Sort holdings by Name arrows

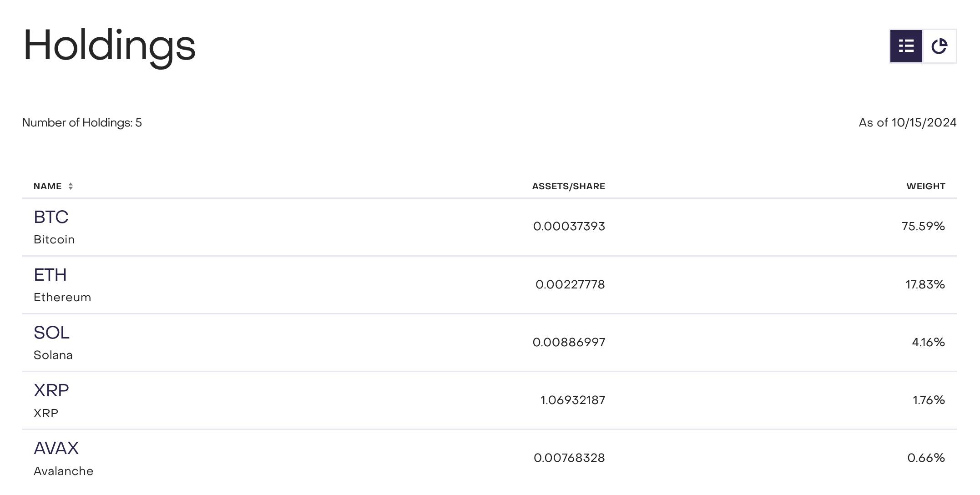pyautogui.click(x=71, y=186)
